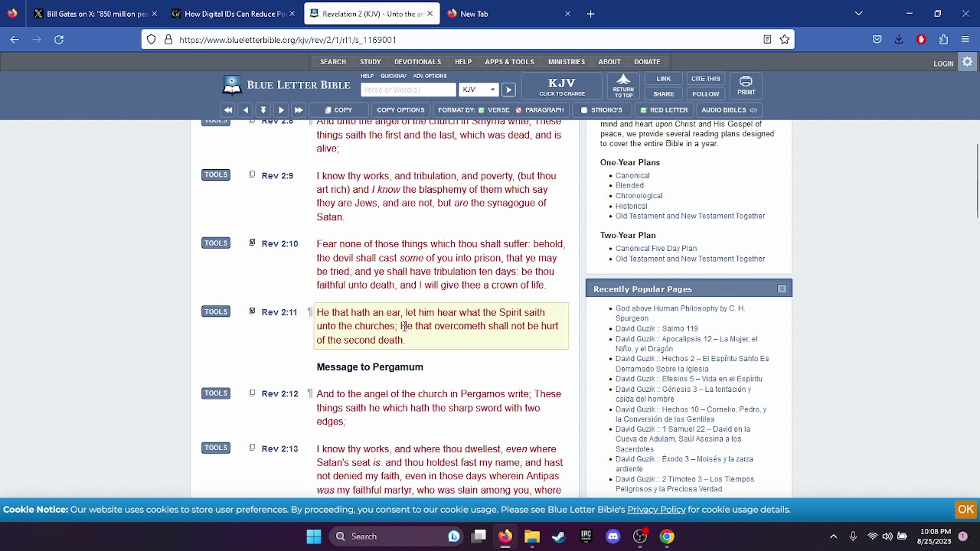Click the Blue Letter Bible logo
This screenshot has height=551, width=980.
coord(286,85)
